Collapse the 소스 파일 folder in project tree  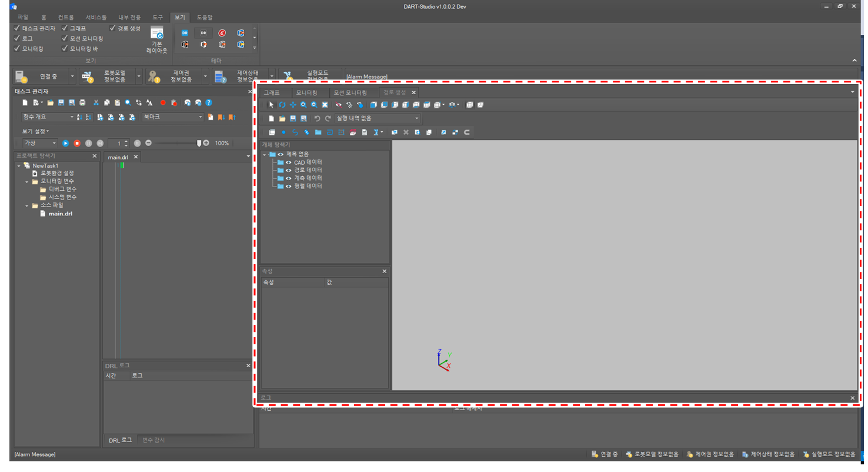tap(27, 205)
